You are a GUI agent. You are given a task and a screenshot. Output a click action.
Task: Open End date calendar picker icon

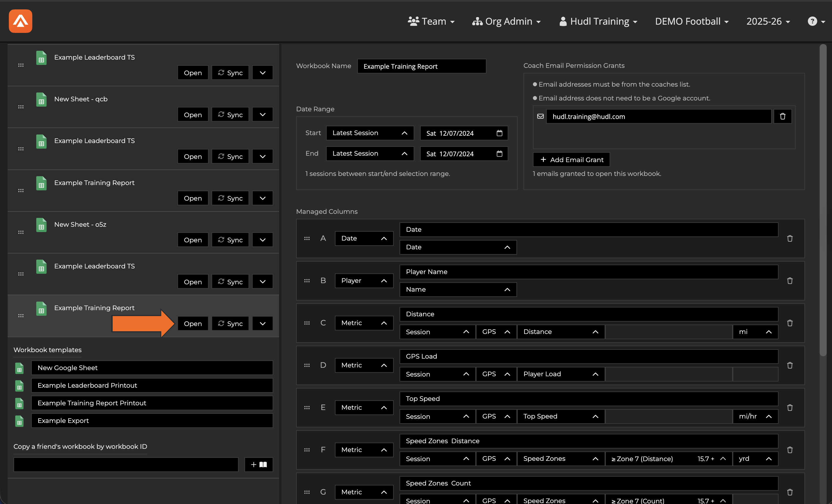click(499, 154)
